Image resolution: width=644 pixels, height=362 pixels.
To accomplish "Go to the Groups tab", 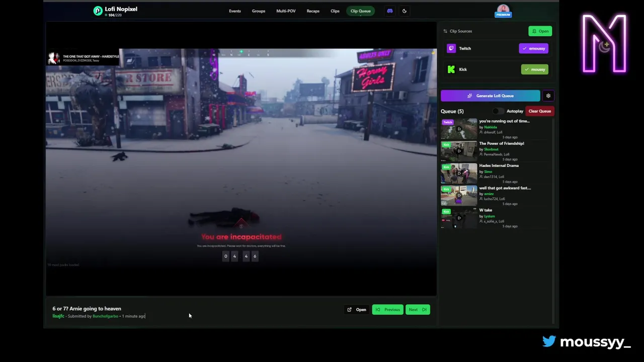I will click(259, 11).
